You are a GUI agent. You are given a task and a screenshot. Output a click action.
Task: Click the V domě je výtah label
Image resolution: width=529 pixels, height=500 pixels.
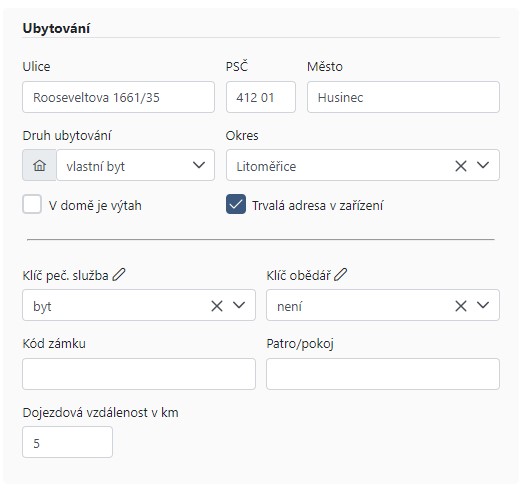point(95,205)
